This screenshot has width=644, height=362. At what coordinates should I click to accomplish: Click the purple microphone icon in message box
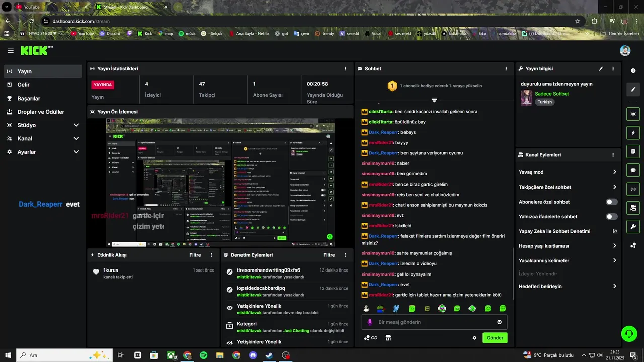tap(370, 322)
